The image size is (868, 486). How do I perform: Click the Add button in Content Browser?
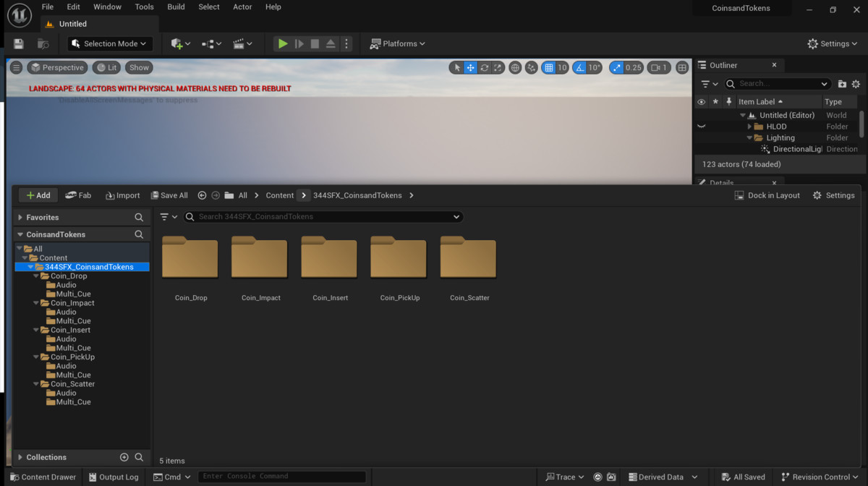click(x=38, y=195)
